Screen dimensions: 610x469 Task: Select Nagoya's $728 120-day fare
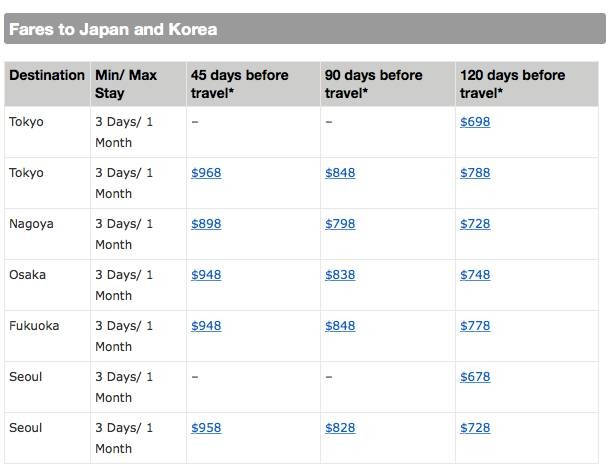(x=475, y=224)
